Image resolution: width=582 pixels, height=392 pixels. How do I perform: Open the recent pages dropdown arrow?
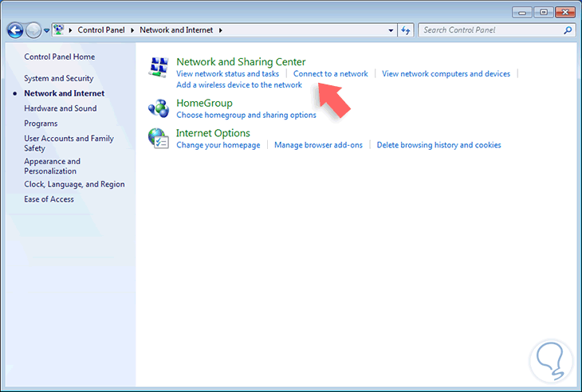click(46, 31)
